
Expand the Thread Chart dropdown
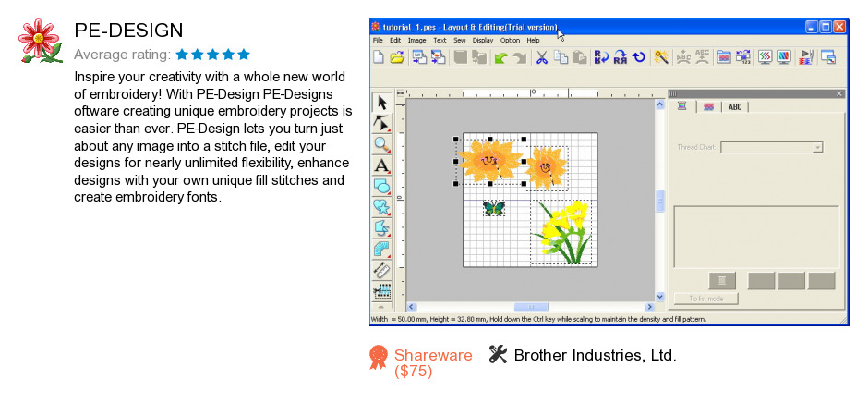click(817, 147)
